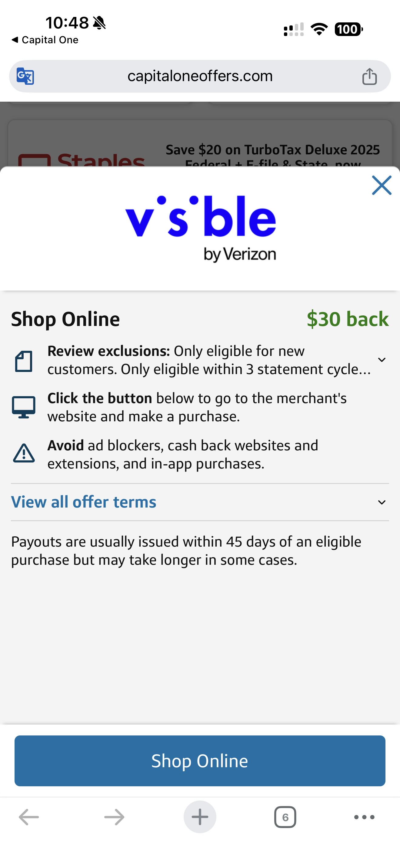Tap the Review exclusions text
The height and width of the screenshot is (868, 400).
[x=209, y=360]
